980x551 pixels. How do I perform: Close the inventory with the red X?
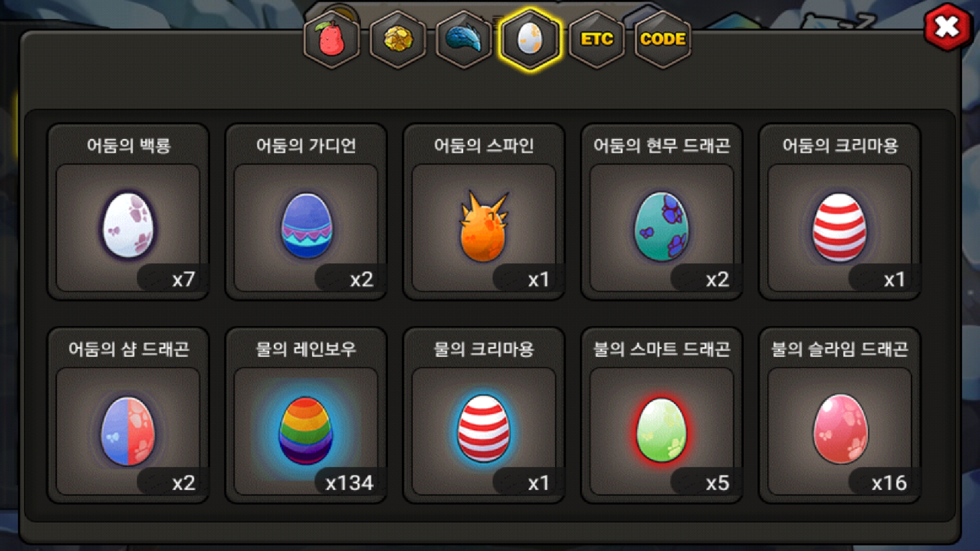(x=947, y=27)
